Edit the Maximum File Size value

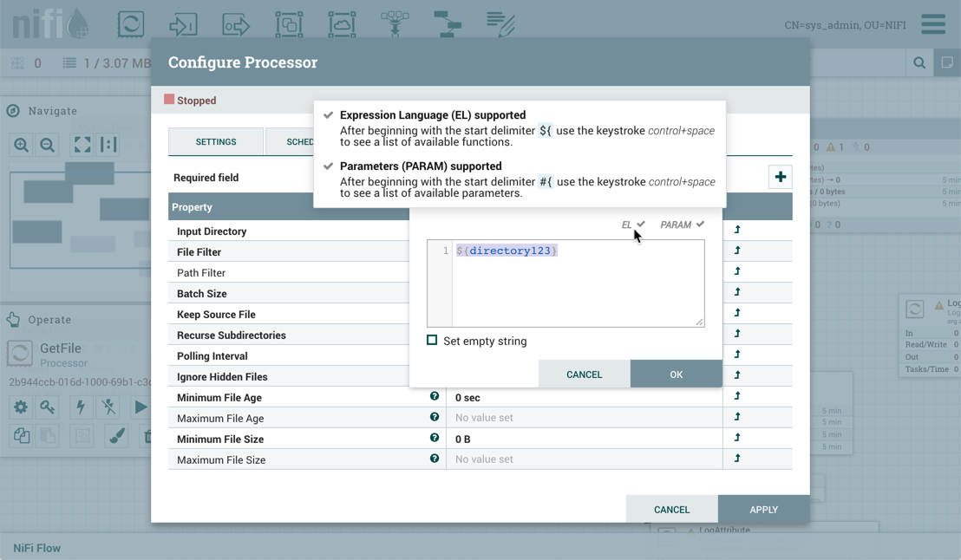click(x=584, y=459)
